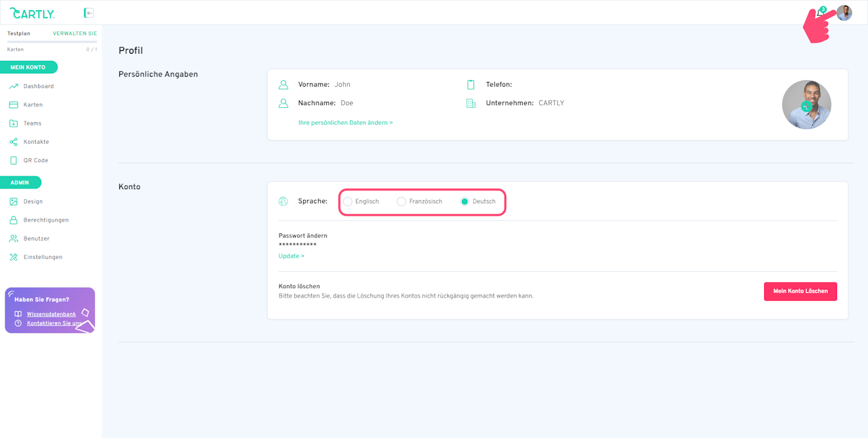Click the book icon beside Wissensdatenbank
868x438 pixels.
coord(18,314)
